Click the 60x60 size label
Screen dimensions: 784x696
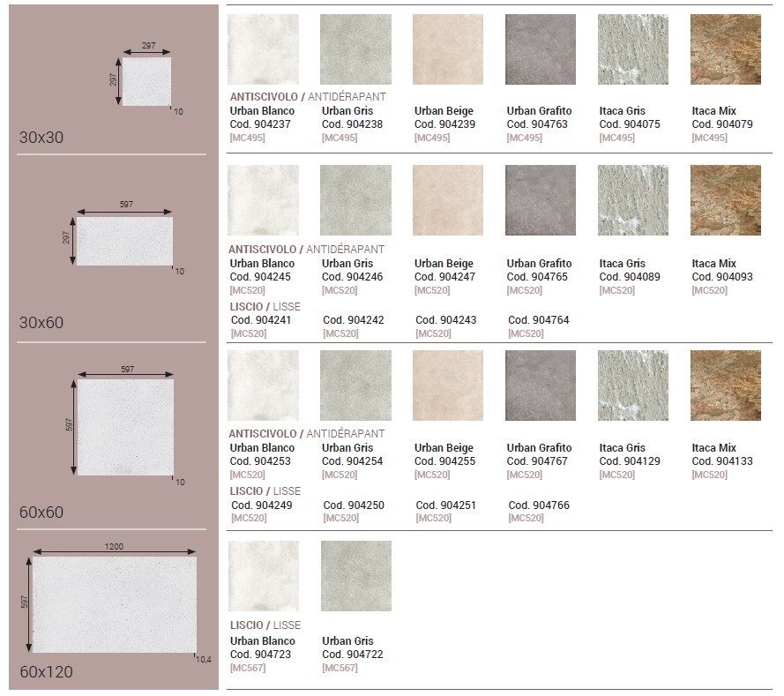pyautogui.click(x=41, y=512)
